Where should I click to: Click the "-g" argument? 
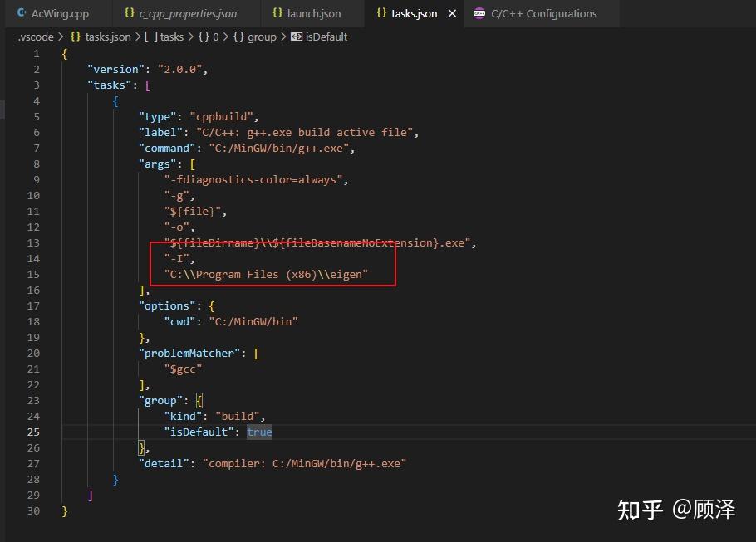(x=176, y=196)
